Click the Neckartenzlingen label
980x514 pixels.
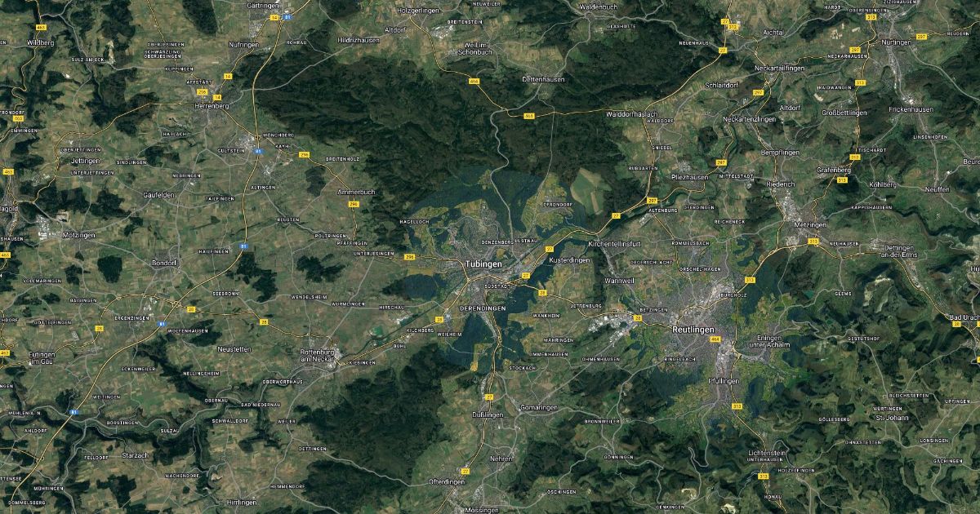tap(749, 119)
